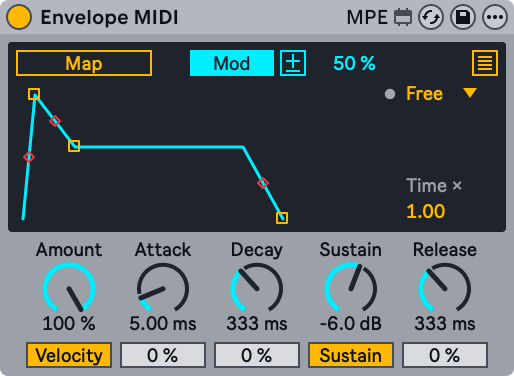Open the device options three-dots menu

(495, 17)
